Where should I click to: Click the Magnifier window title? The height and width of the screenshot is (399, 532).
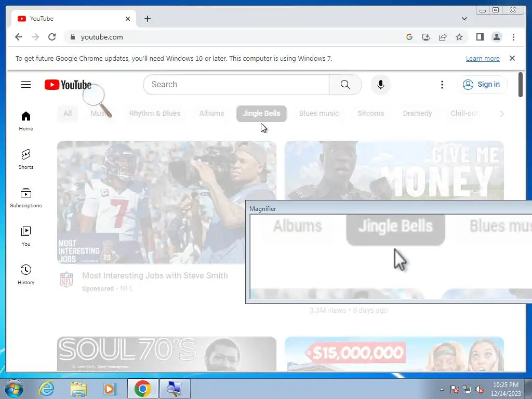click(262, 209)
